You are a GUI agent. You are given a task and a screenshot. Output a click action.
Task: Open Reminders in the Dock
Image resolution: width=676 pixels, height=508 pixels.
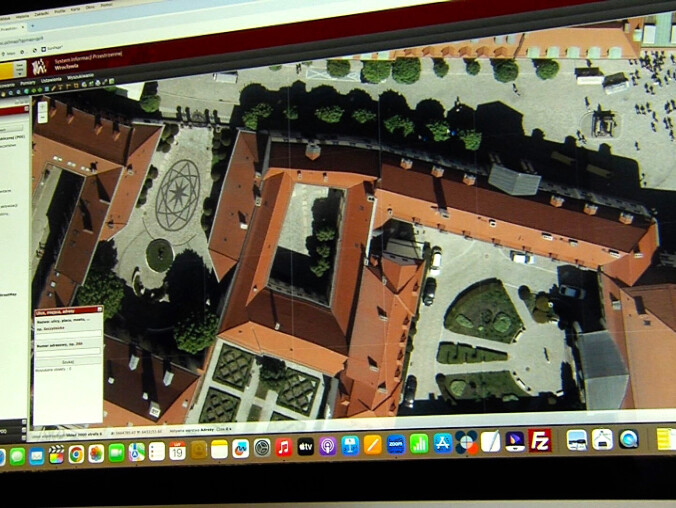157,452
